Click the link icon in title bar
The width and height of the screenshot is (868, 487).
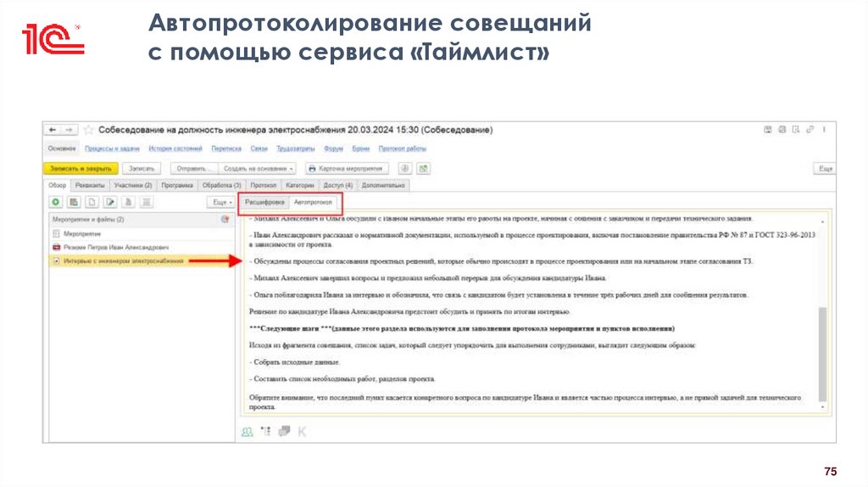810,130
